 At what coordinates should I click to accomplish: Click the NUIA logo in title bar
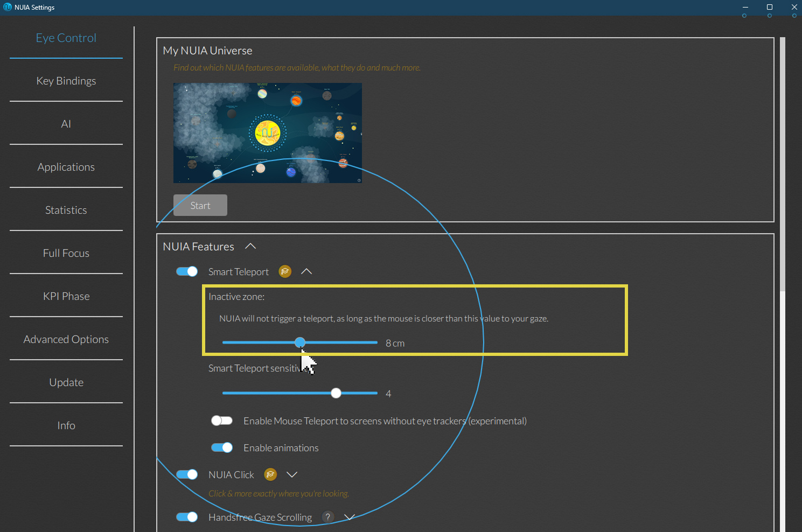point(8,7)
